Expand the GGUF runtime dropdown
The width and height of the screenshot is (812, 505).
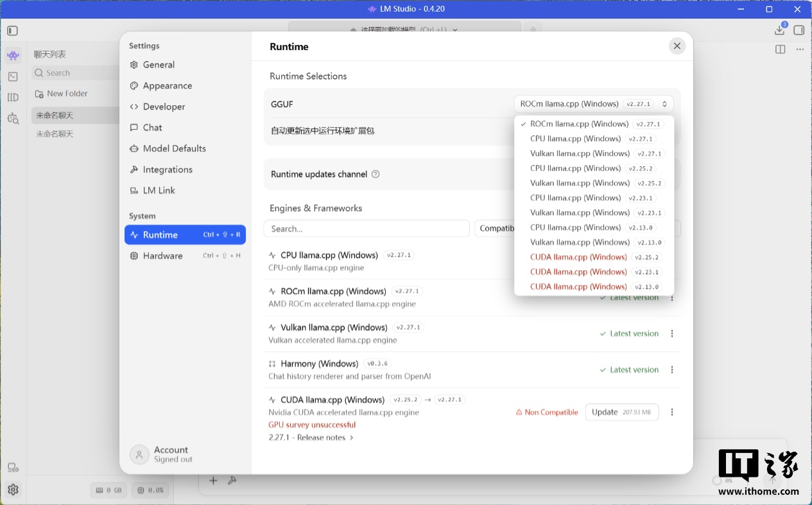(x=594, y=104)
